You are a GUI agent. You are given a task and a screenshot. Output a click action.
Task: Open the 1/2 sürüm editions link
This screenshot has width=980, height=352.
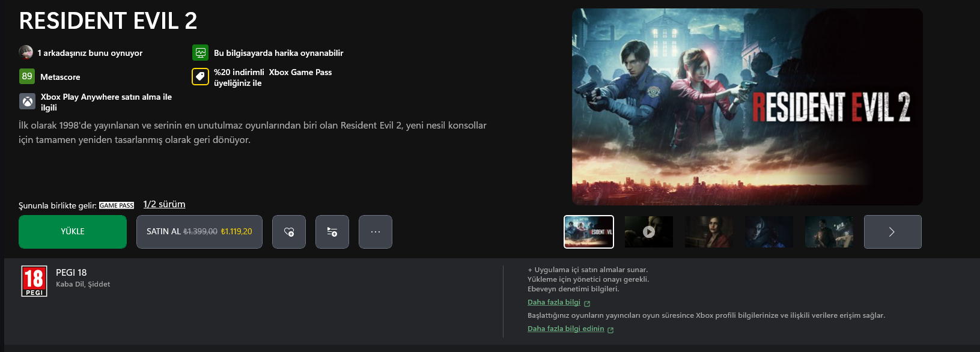coord(164,204)
